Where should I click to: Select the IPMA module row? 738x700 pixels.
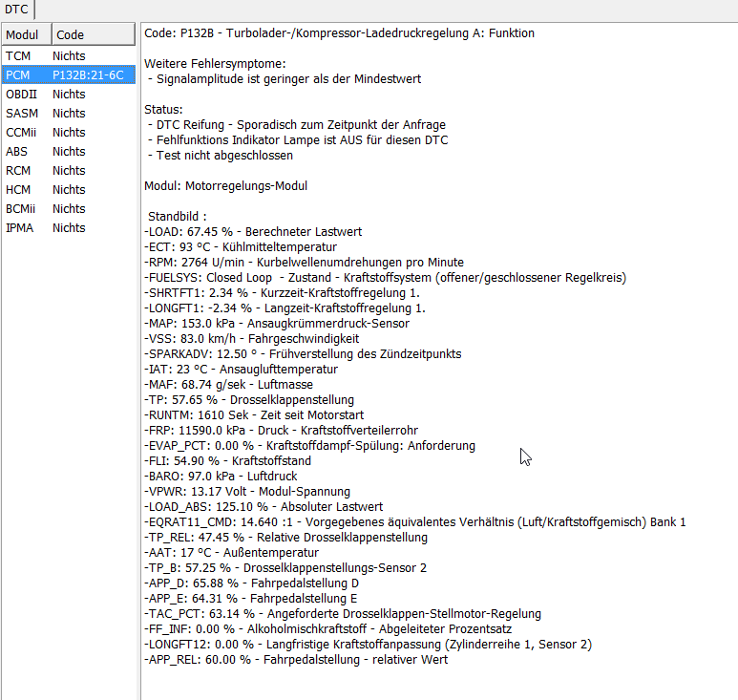pyautogui.click(x=19, y=228)
